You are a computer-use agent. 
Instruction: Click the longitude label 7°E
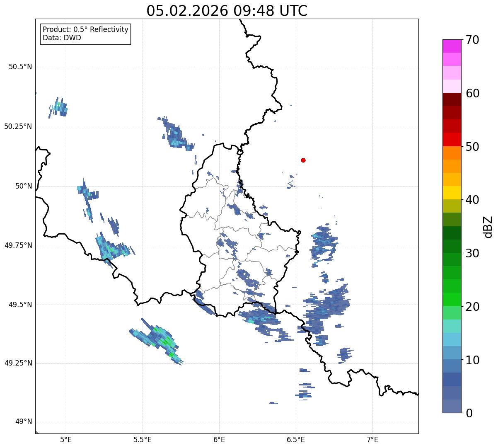click(x=373, y=439)
